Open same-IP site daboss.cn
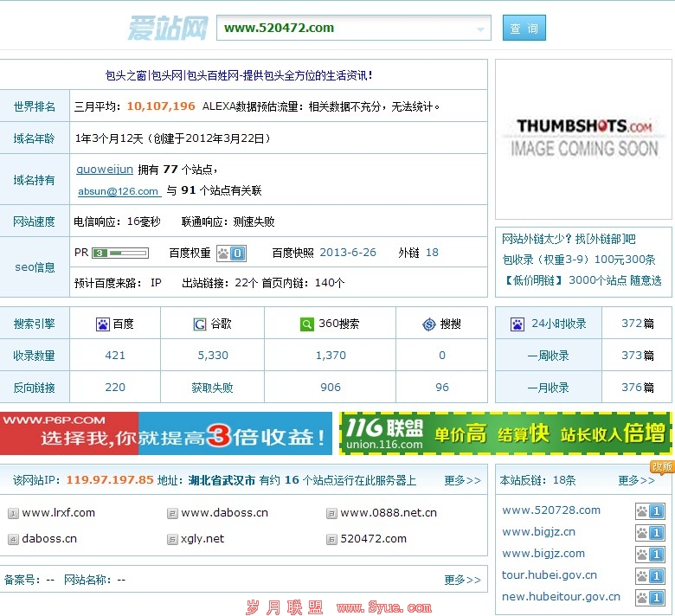The width and height of the screenshot is (675, 616). [x=49, y=538]
